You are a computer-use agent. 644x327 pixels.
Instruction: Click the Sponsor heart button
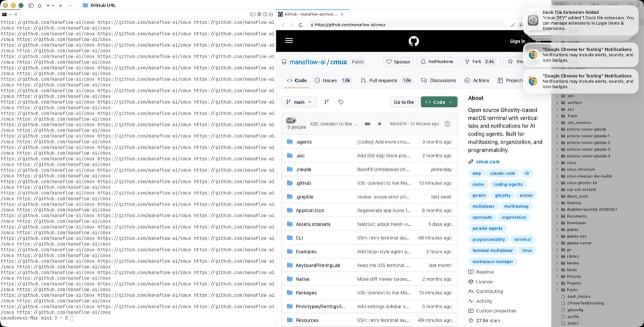[x=398, y=62]
